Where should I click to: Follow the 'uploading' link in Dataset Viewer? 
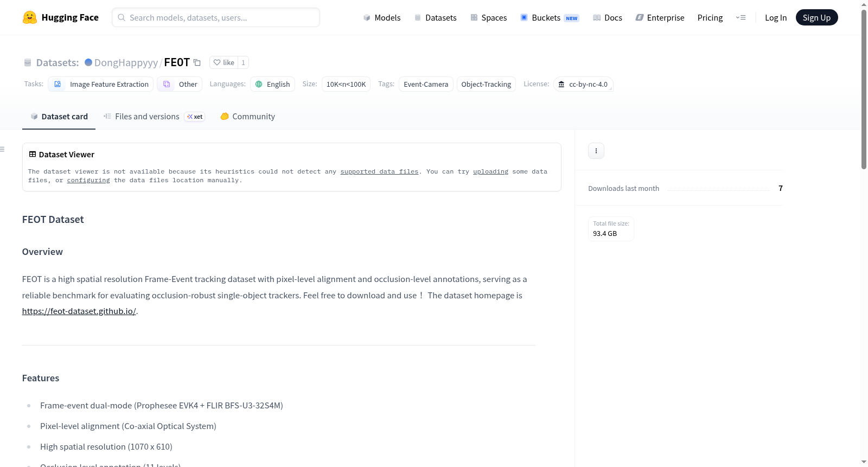[x=490, y=171]
